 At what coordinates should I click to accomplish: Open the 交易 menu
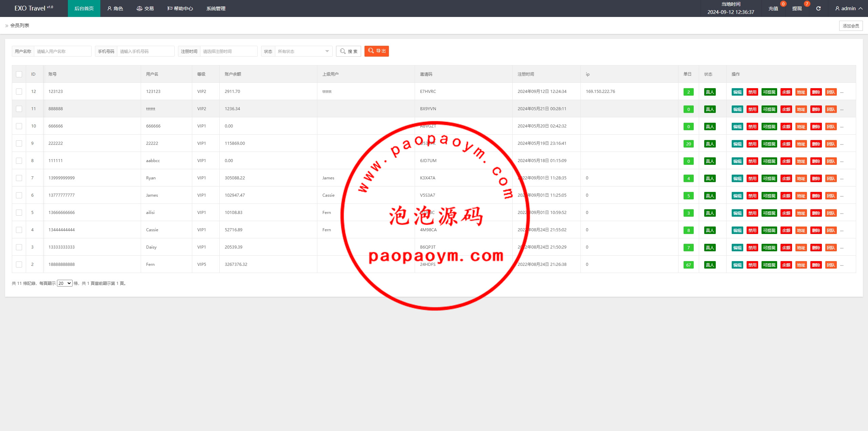145,8
